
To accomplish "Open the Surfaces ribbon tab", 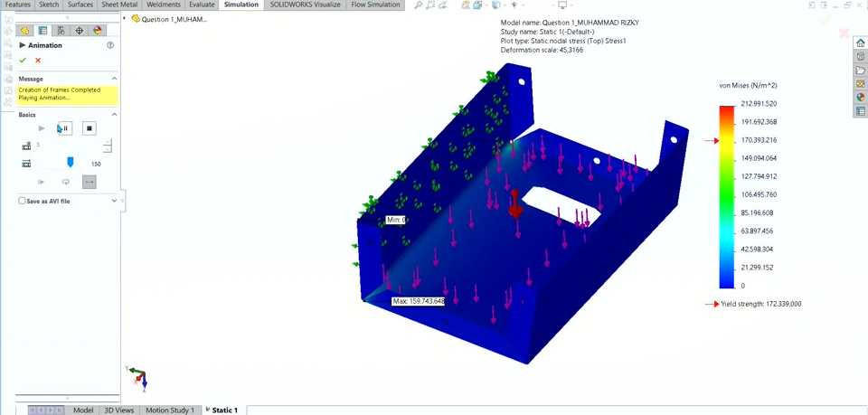I will coord(80,5).
